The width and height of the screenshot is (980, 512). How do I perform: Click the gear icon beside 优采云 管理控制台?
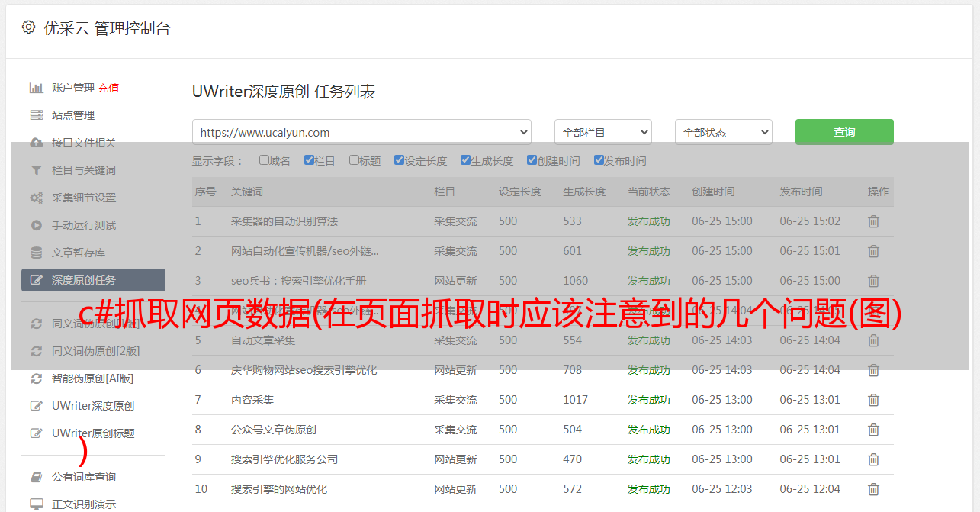pyautogui.click(x=28, y=27)
